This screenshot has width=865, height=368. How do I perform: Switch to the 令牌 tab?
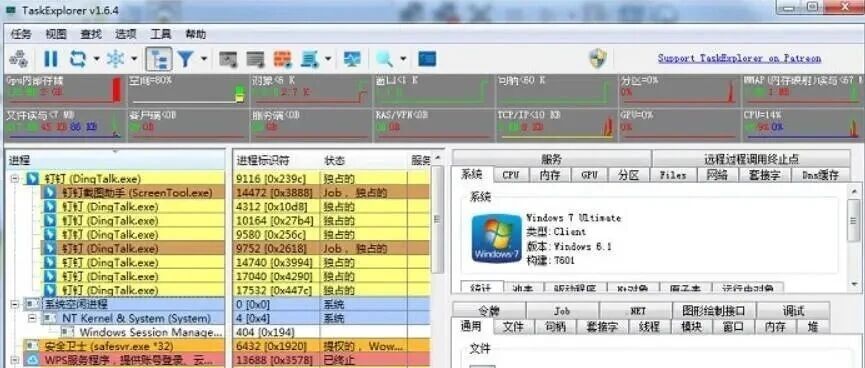[489, 311]
